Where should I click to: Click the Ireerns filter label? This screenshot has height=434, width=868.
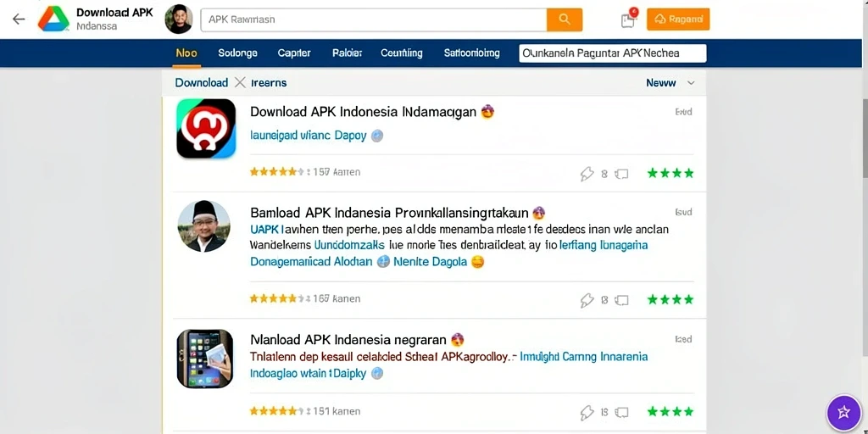click(269, 83)
